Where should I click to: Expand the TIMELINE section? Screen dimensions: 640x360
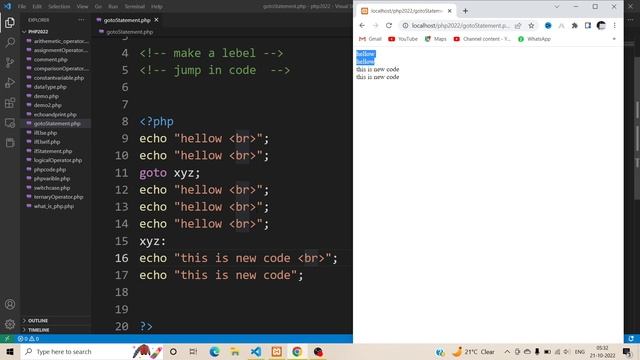point(38,330)
